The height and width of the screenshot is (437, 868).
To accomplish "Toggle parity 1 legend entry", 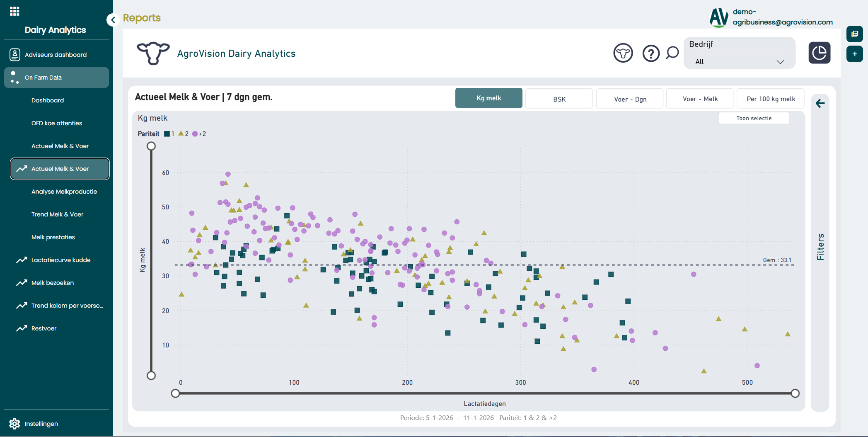I will pos(169,134).
